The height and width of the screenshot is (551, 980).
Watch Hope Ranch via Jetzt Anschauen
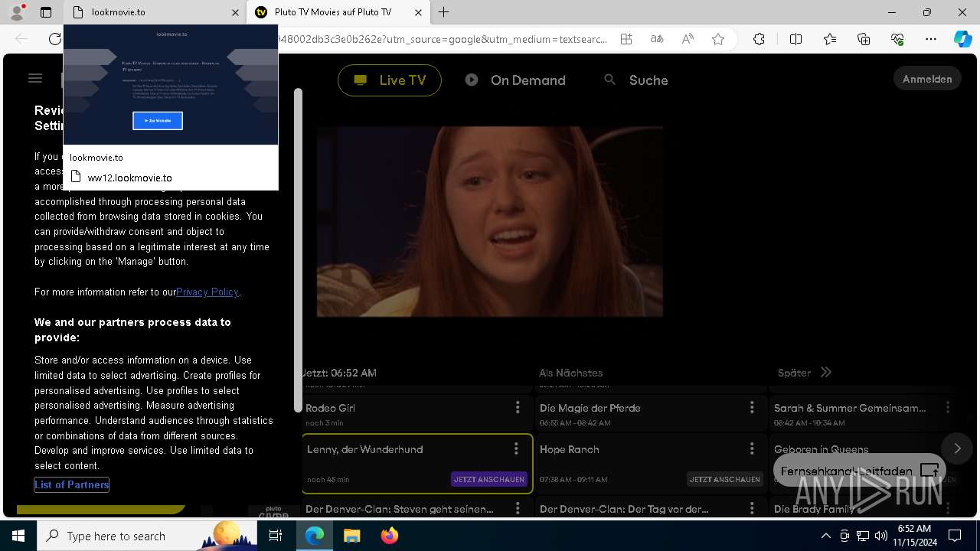(725, 479)
